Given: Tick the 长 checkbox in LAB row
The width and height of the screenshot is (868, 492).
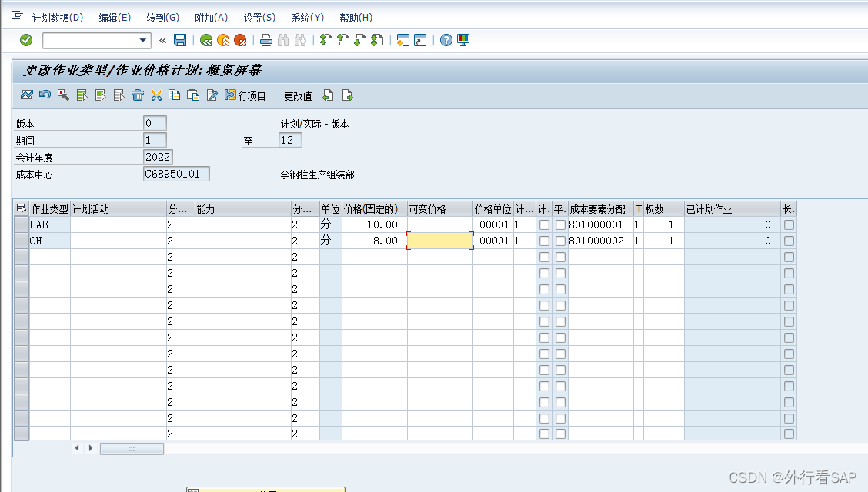Looking at the screenshot, I should click(789, 224).
